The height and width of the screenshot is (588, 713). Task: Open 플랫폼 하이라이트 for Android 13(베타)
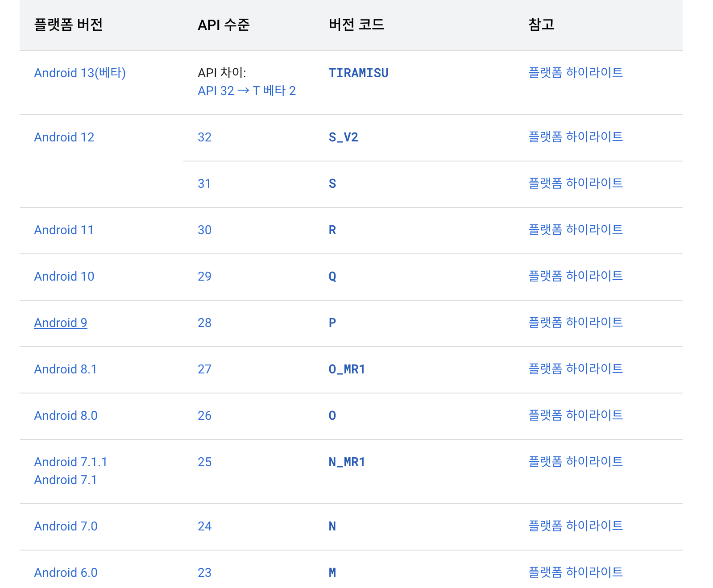[x=576, y=72]
